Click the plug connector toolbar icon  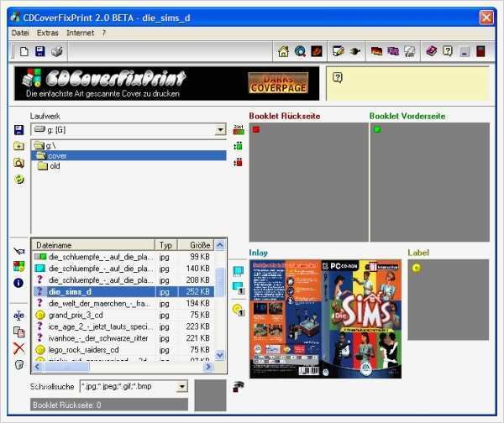pyautogui.click(x=355, y=51)
